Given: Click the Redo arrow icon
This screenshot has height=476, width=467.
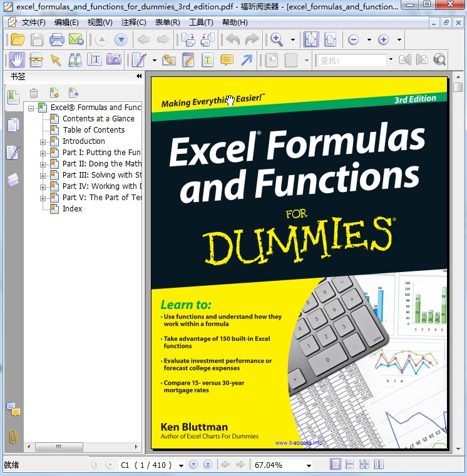Looking at the screenshot, I should point(252,39).
